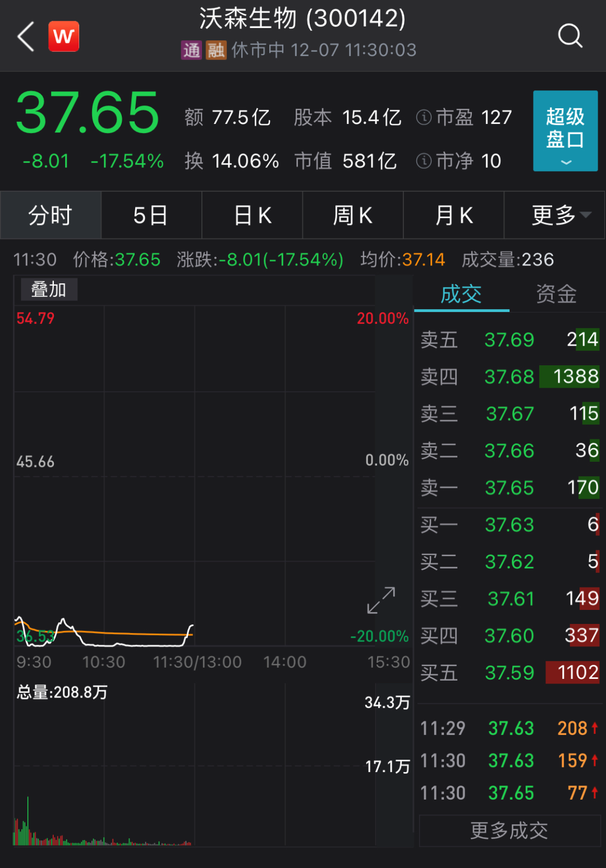Image resolution: width=606 pixels, height=868 pixels.
Task: Tap the 11:29 trade of 208 lots
Action: [x=509, y=728]
